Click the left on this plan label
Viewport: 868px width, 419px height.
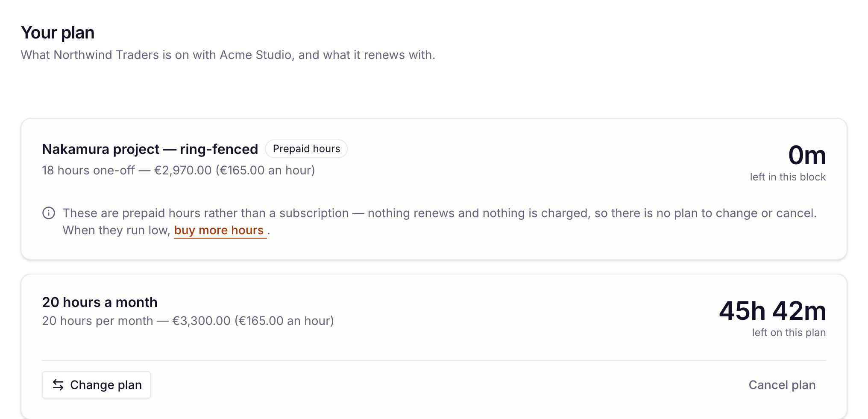789,333
